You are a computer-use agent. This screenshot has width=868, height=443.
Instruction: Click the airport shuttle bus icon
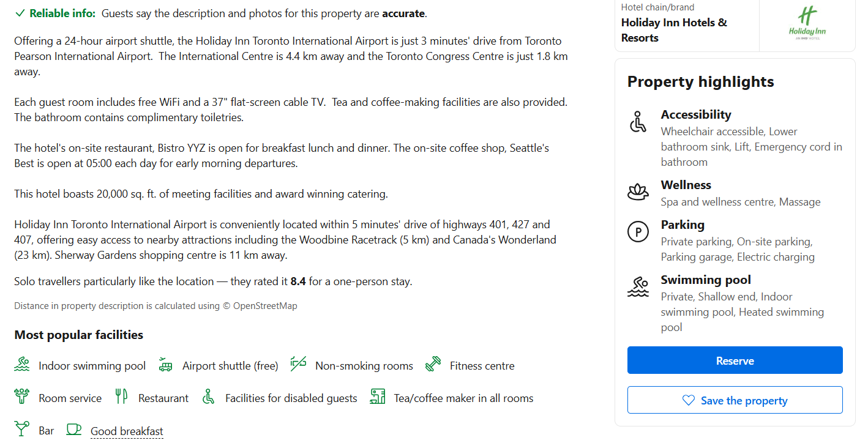pyautogui.click(x=165, y=365)
